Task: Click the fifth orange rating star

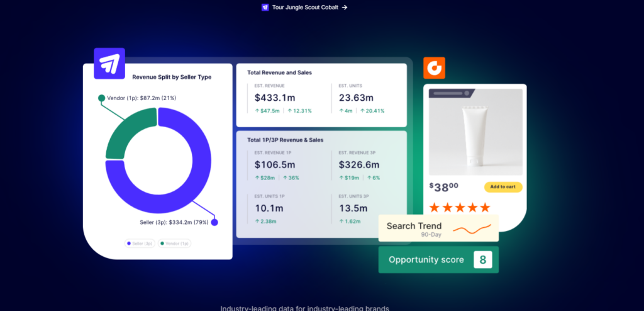Action: [x=485, y=207]
